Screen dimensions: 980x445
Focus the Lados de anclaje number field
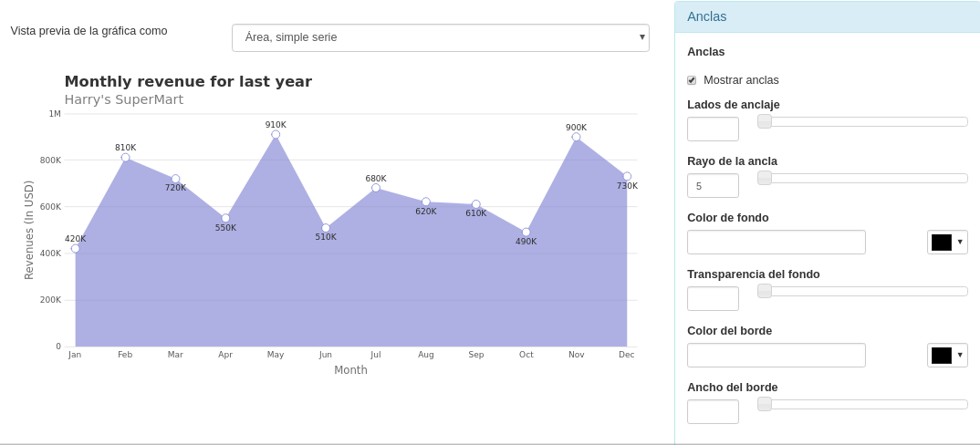point(713,129)
